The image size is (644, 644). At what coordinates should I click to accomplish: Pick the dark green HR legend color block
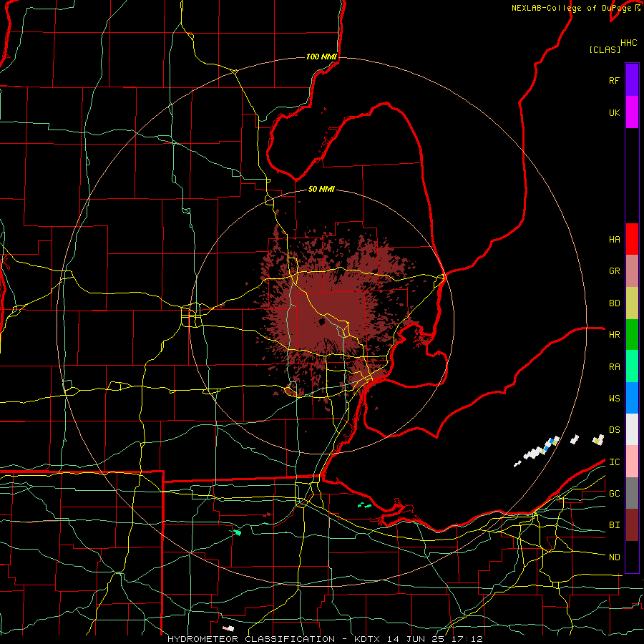pos(632,335)
